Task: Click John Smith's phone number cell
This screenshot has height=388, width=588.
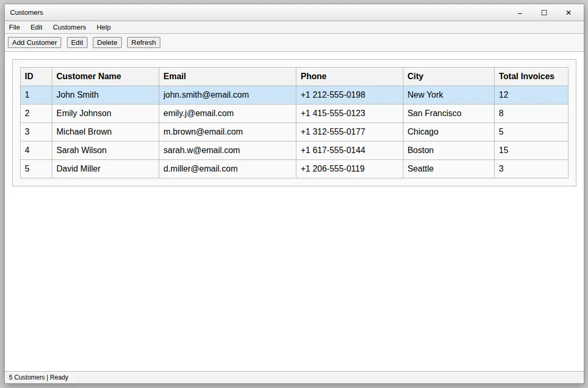Action: [x=333, y=95]
